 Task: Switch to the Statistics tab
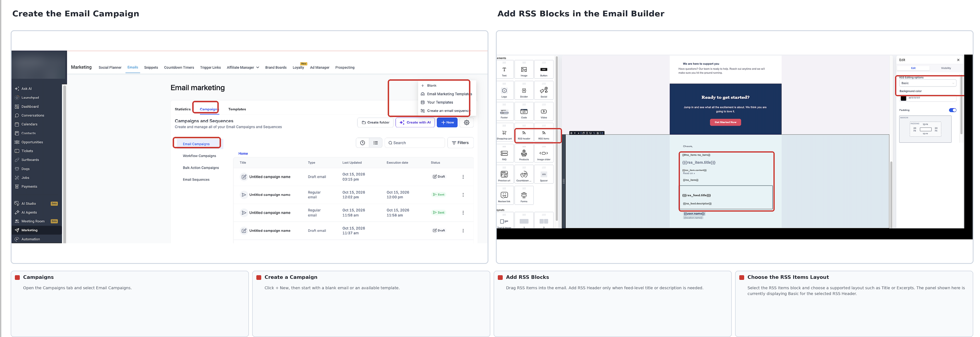pyautogui.click(x=183, y=109)
